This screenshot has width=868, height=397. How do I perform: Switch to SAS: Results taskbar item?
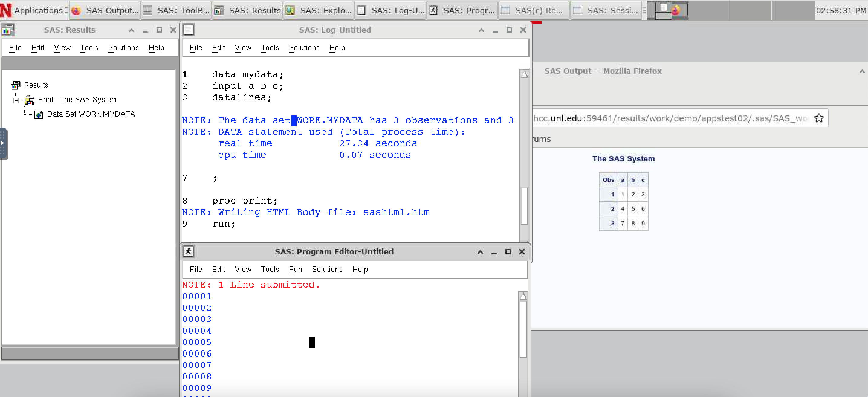pos(248,11)
